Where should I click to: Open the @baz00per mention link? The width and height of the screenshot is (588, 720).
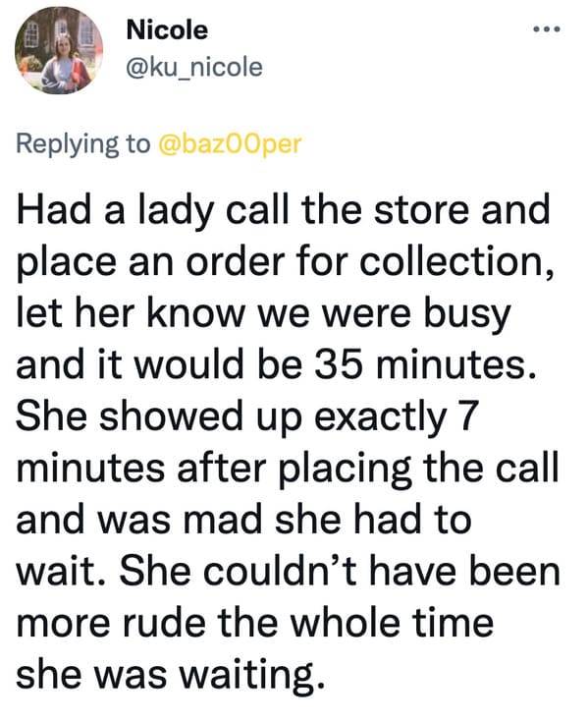(x=230, y=143)
